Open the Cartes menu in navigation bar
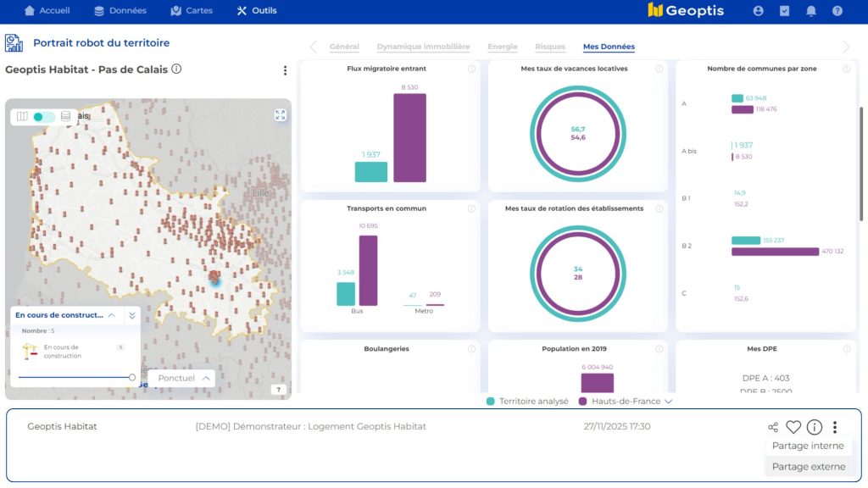 pyautogui.click(x=192, y=11)
